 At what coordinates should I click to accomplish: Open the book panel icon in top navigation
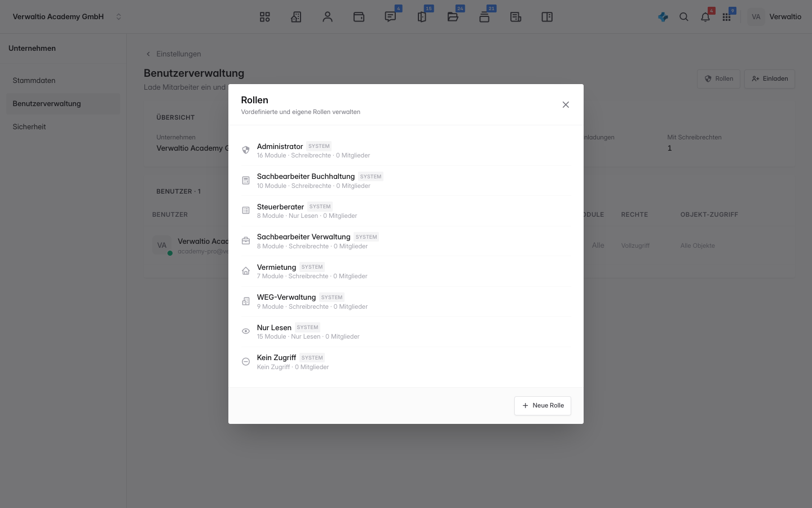tap(547, 17)
